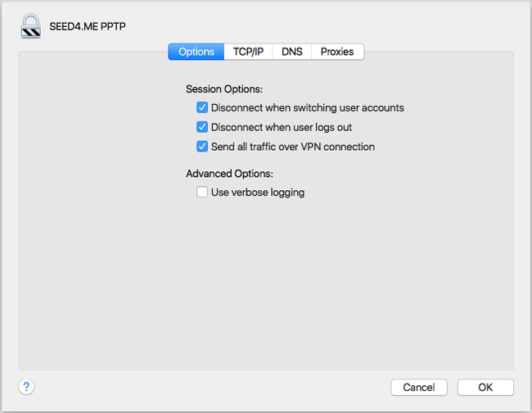Click the Cancel button
Image resolution: width=532 pixels, height=413 pixels.
click(x=418, y=387)
